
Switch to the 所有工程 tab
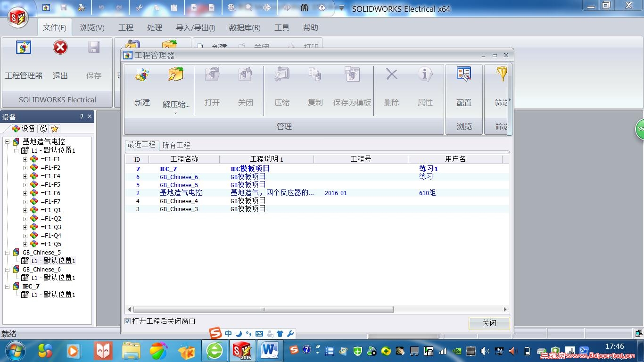click(176, 145)
